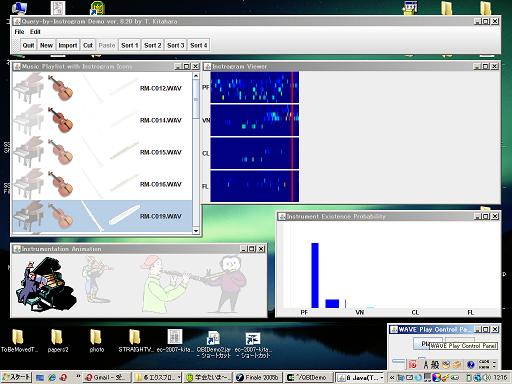Screen dimensions: 512x384
Task: Click the red playback position marker in instrogram
Action: tap(292, 137)
